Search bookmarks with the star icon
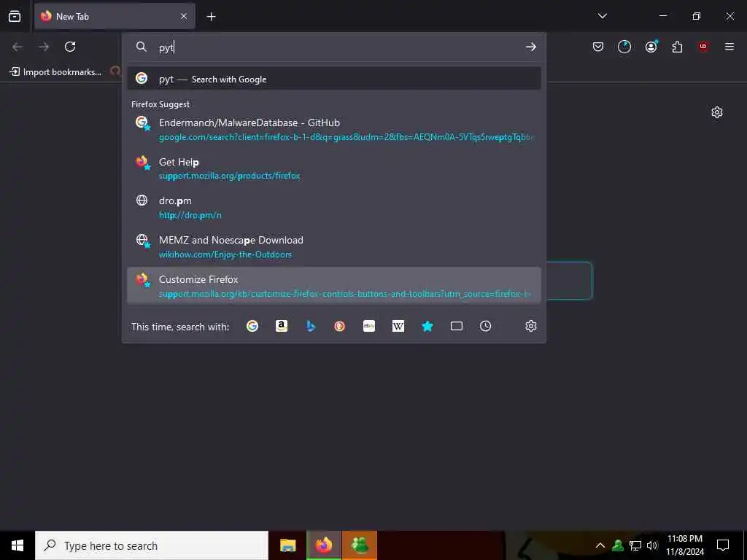The image size is (747, 560). coord(427,326)
